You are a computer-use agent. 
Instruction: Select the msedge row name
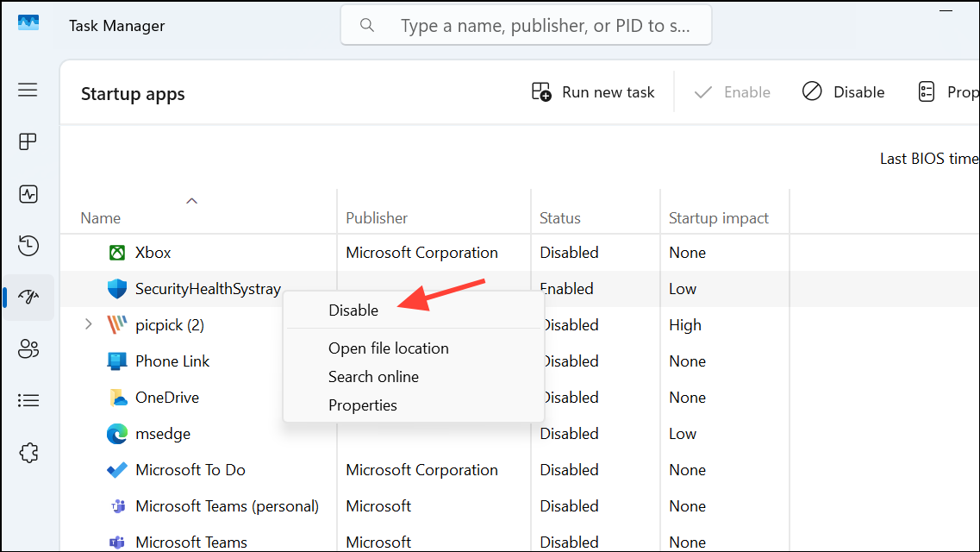163,434
